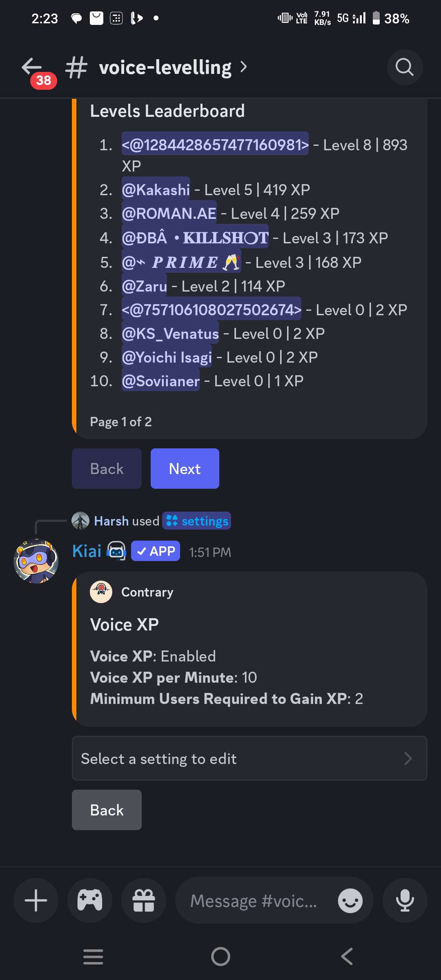Tap the gift icon
Viewport: 441px width, 980px height.
[144, 900]
